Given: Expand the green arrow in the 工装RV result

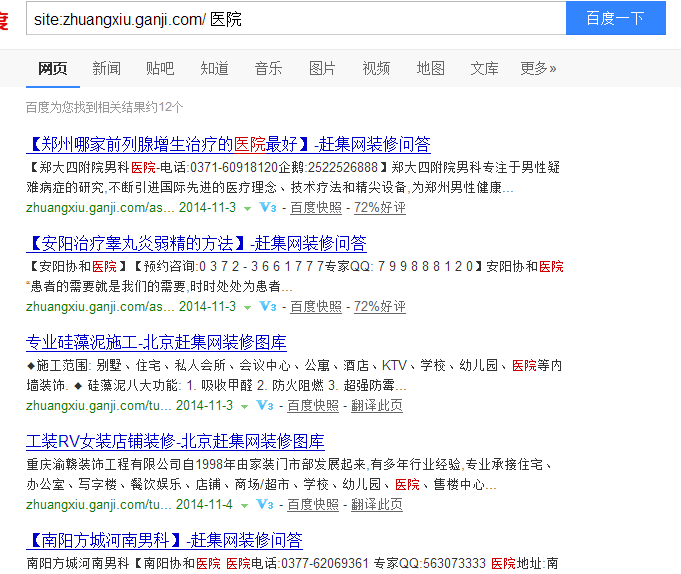Looking at the screenshot, I should [244, 506].
